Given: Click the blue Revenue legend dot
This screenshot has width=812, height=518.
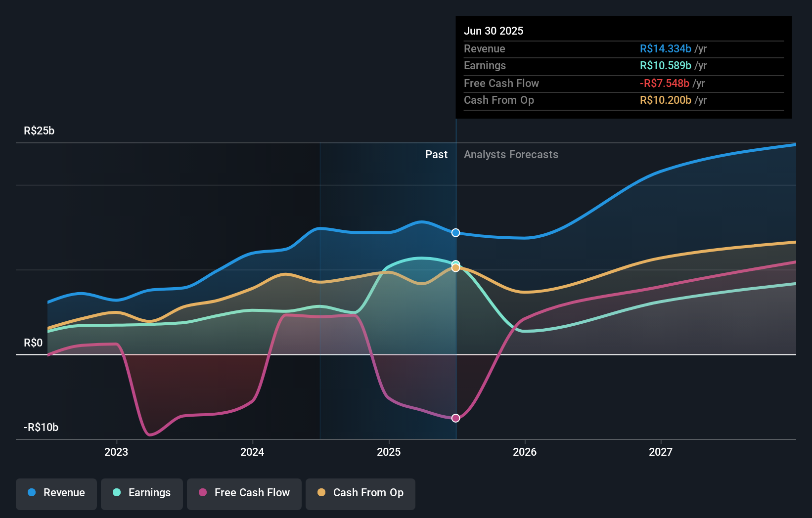Looking at the screenshot, I should tap(33, 493).
